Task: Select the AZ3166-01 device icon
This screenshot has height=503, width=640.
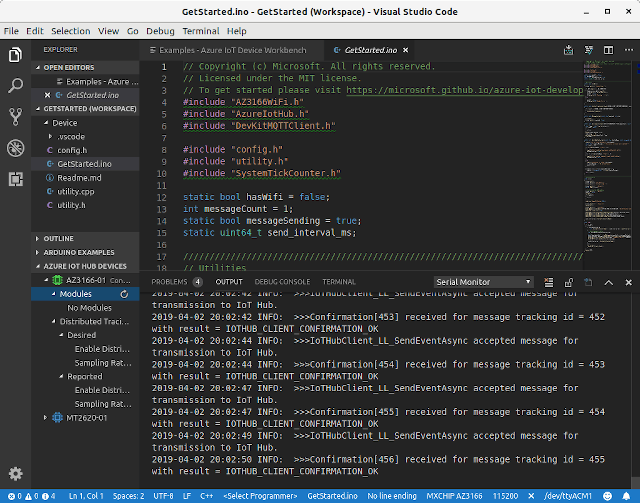Action: (x=58, y=280)
